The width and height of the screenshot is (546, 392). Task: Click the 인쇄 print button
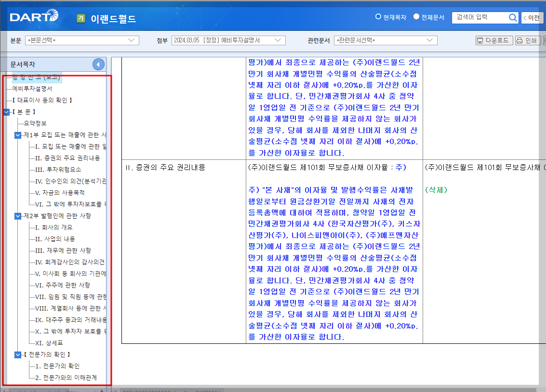[x=528, y=40]
